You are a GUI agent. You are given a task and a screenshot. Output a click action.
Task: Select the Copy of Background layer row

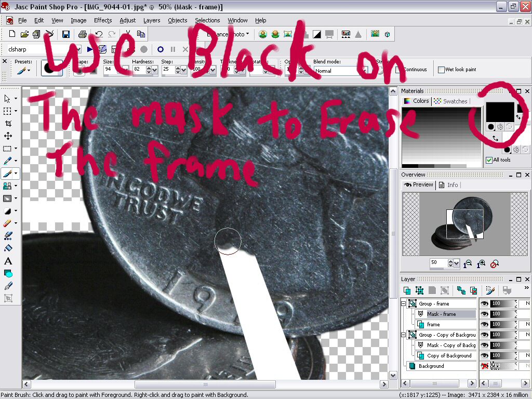point(446,355)
